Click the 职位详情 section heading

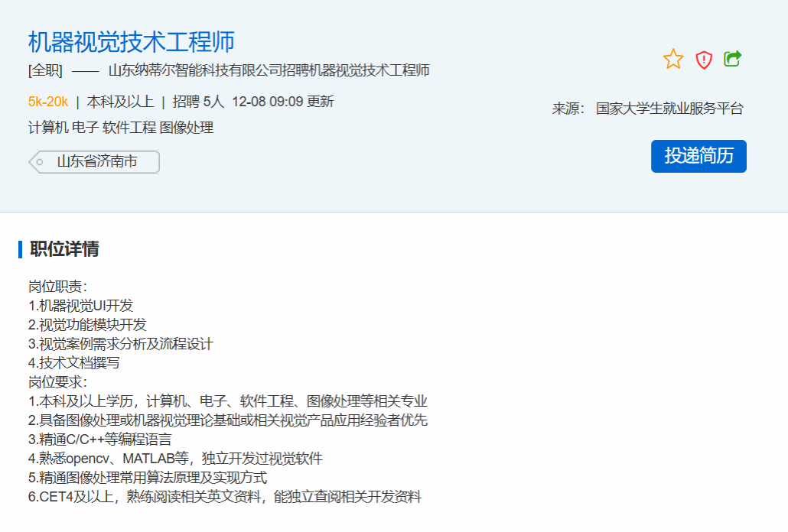tap(64, 249)
